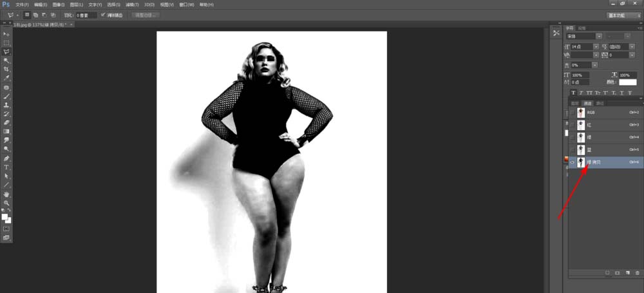The height and width of the screenshot is (293, 644).
Task: Open the font family dropdown showing 宋体
Action: [x=583, y=37]
